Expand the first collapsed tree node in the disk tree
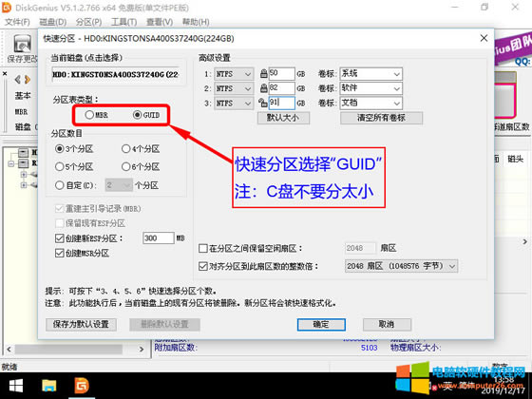 pos(24,175)
